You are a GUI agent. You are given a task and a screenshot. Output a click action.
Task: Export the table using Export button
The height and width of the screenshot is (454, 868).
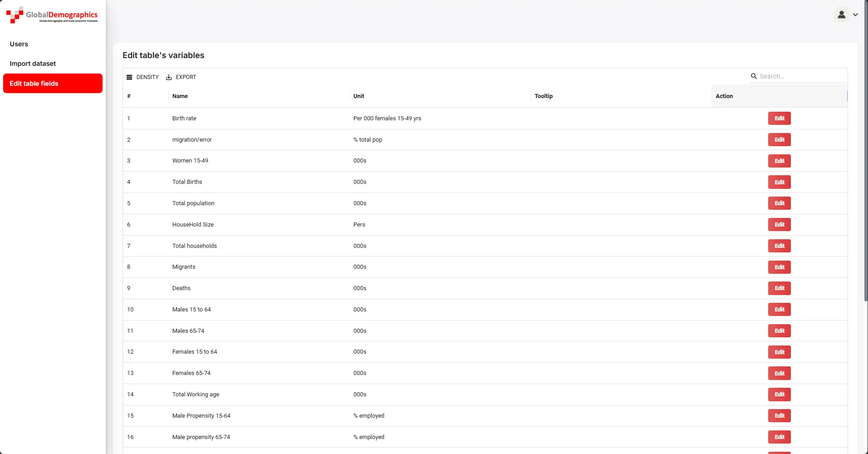(x=181, y=77)
